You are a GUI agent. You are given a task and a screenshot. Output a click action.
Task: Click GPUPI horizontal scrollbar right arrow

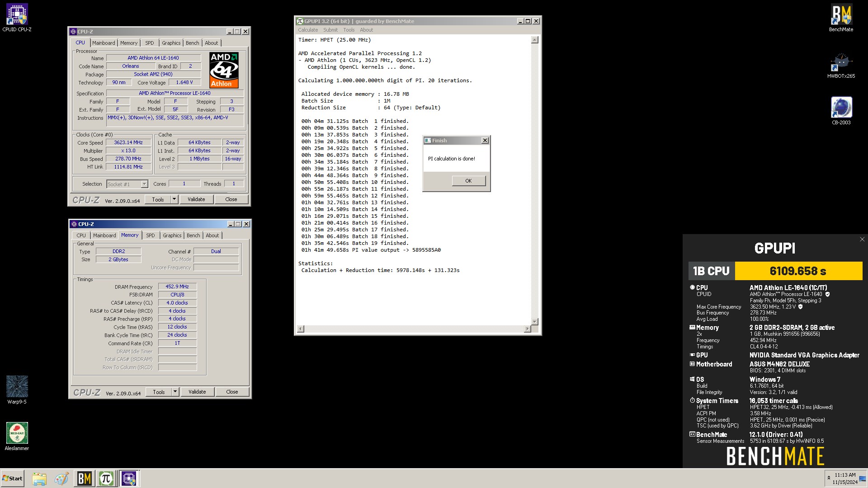tap(527, 328)
